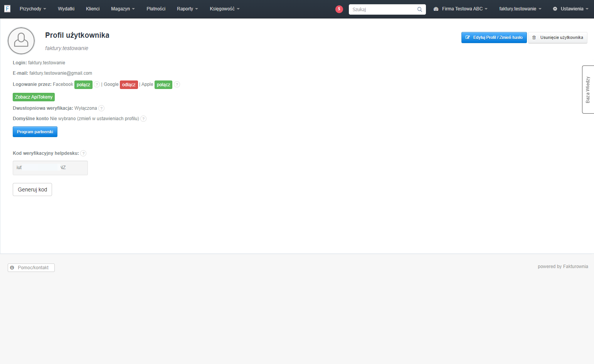Click the Profil użytkownika heading

(x=77, y=35)
